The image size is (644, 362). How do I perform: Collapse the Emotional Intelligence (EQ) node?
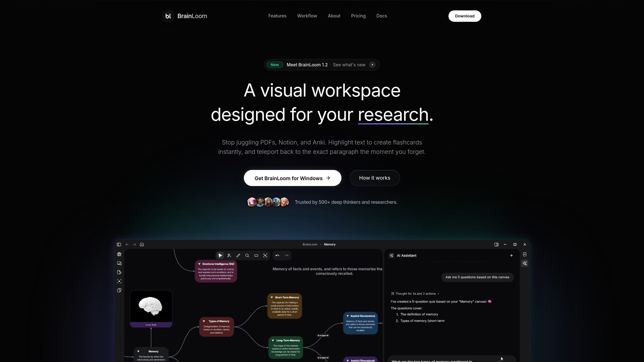click(199, 264)
